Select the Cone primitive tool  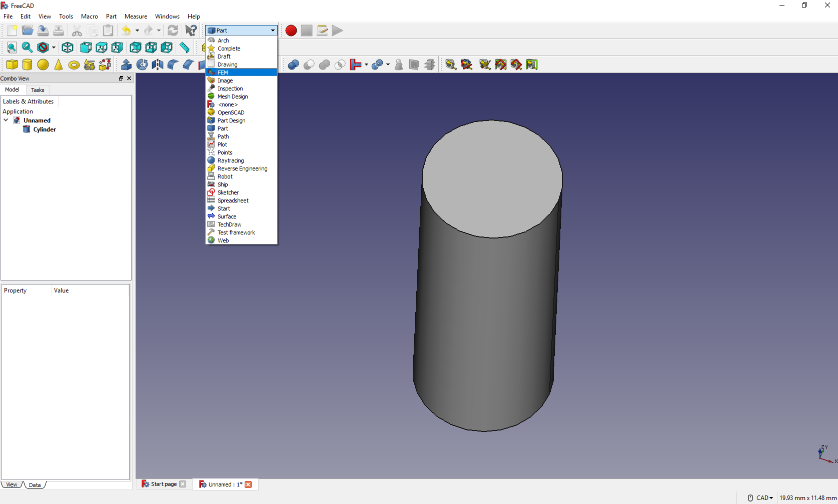pyautogui.click(x=59, y=64)
